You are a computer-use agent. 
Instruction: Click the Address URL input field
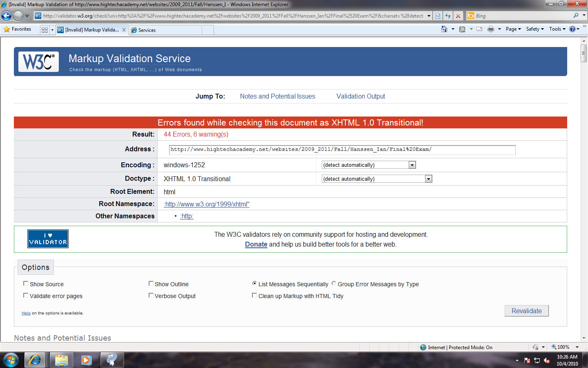(342, 150)
